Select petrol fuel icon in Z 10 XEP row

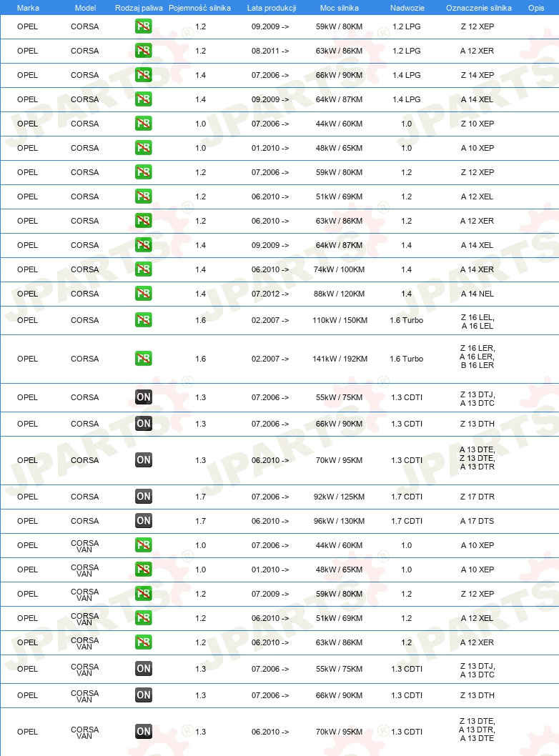[x=143, y=124]
